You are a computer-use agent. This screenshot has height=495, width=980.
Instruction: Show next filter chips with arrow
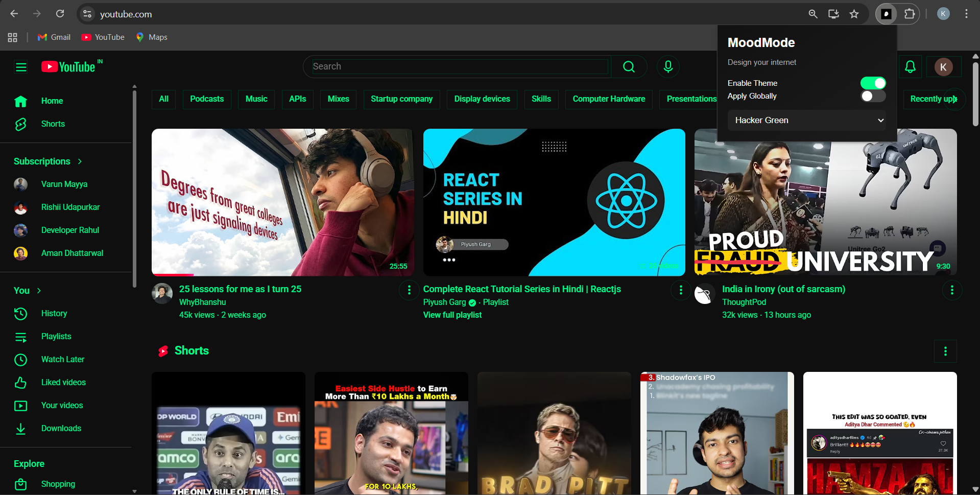[x=954, y=99]
